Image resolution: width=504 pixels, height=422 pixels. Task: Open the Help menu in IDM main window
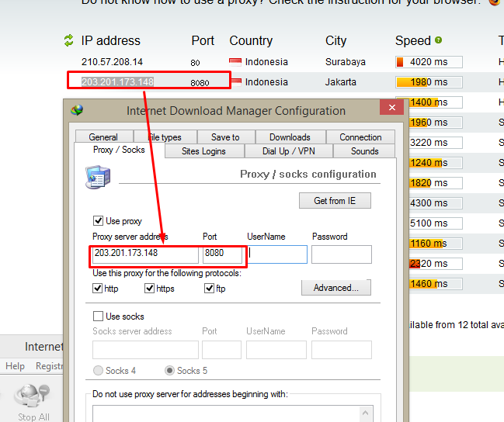[x=15, y=366]
